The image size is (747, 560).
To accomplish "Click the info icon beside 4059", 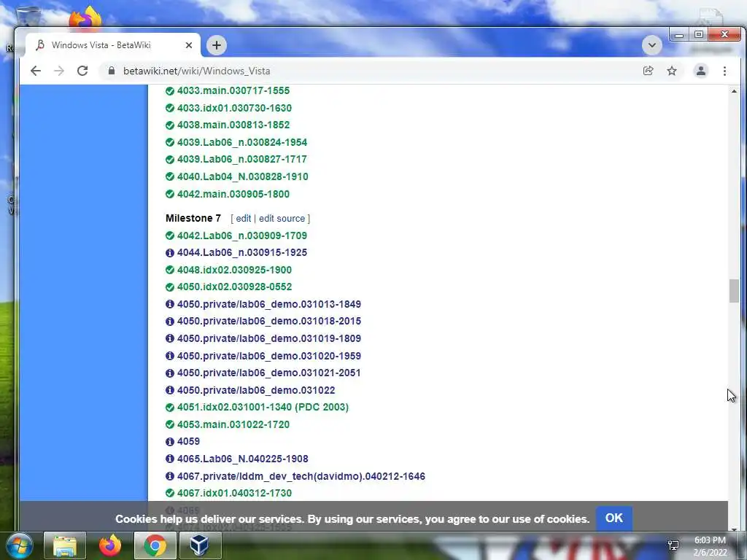I will (x=169, y=442).
